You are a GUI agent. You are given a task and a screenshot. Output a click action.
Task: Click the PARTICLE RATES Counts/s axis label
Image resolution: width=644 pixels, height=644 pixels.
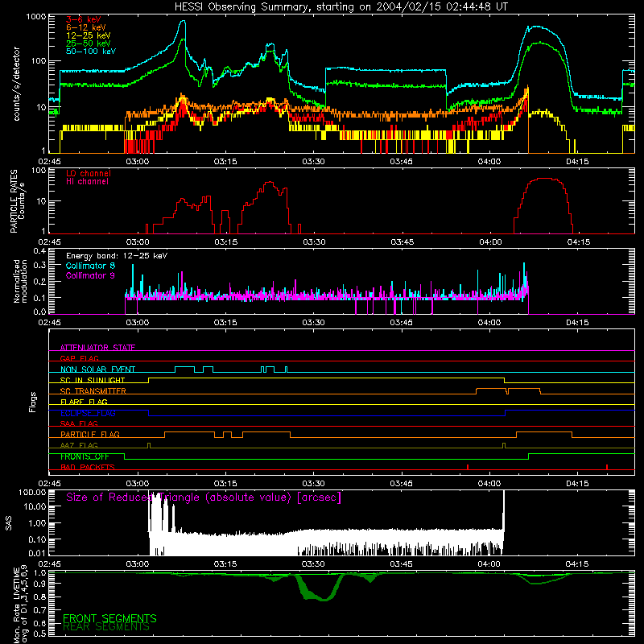coord(17,201)
